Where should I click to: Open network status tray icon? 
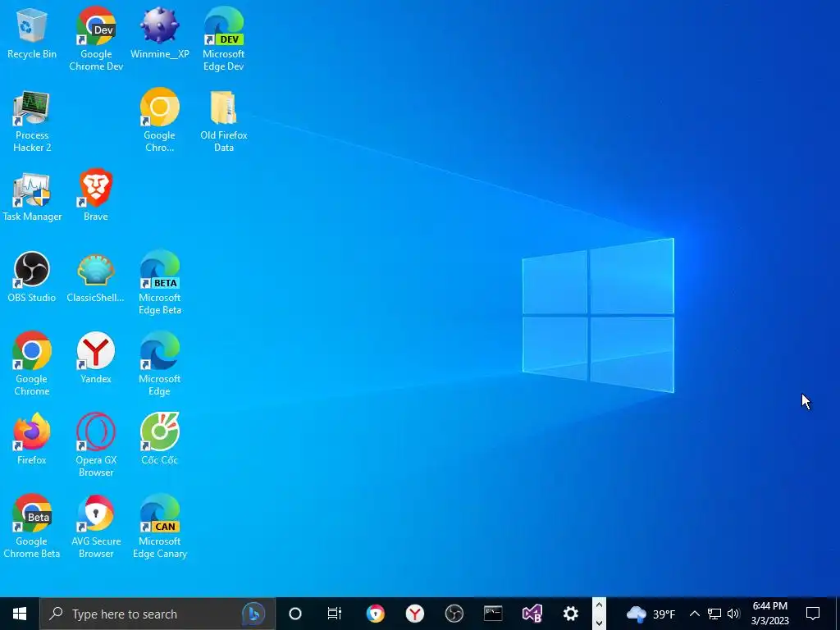pyautogui.click(x=714, y=614)
